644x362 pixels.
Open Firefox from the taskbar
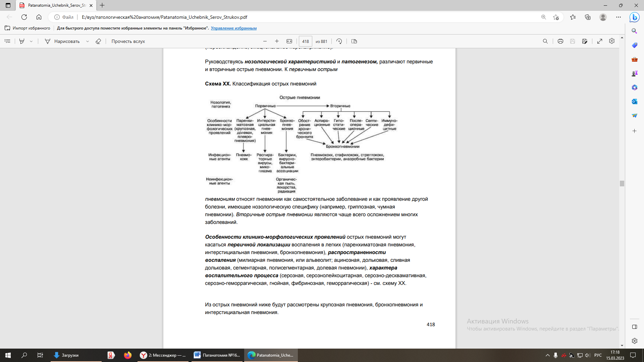(x=127, y=355)
